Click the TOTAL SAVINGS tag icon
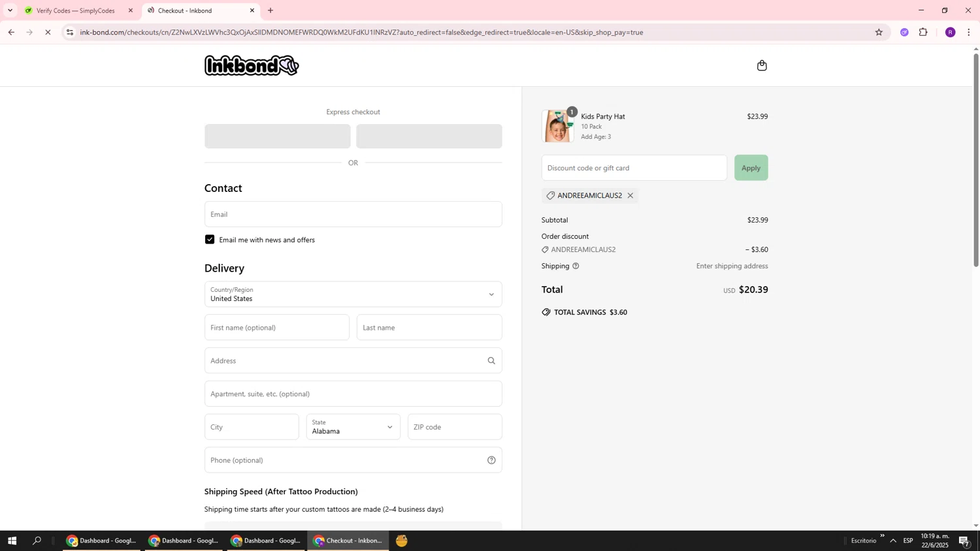The image size is (980, 551). click(x=546, y=313)
